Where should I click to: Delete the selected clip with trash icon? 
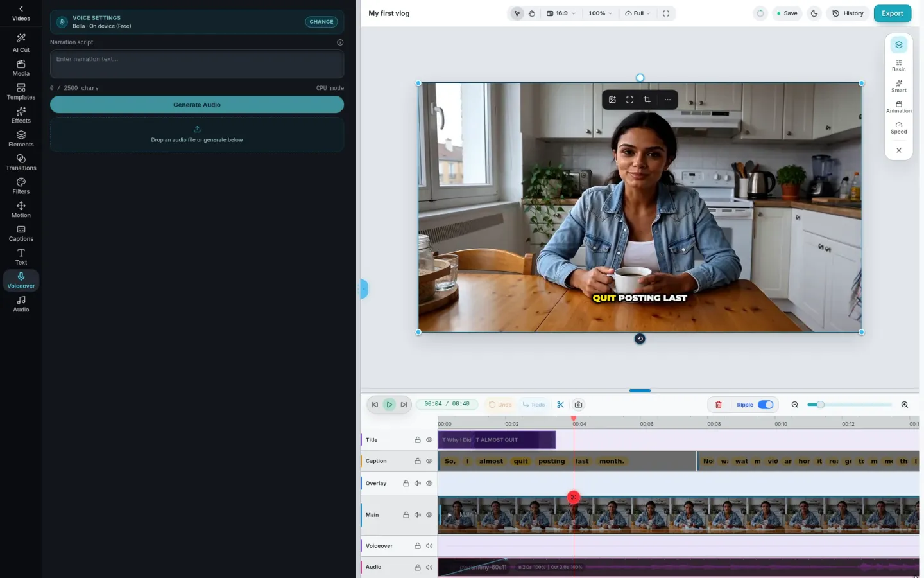719,405
